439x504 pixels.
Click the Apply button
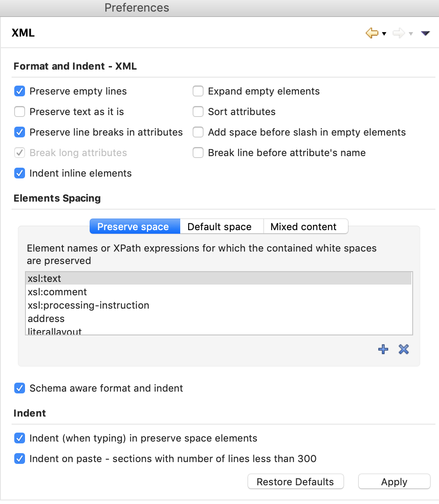[394, 482]
